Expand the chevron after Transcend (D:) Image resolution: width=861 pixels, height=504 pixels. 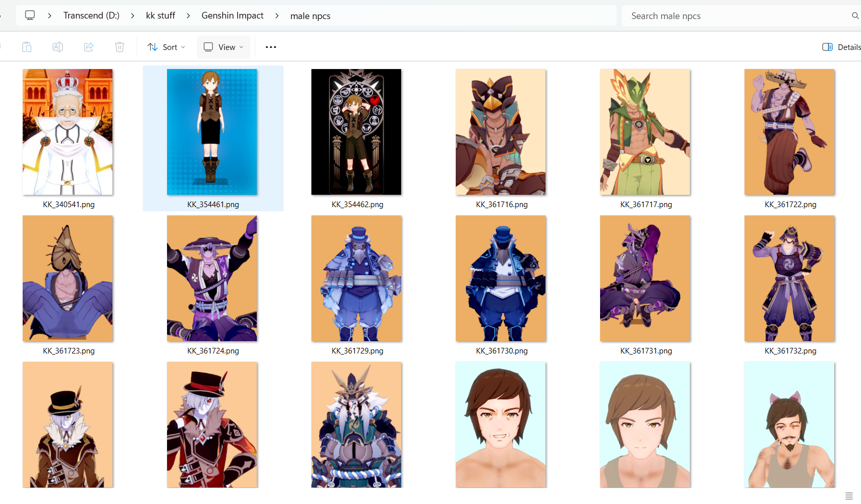tap(133, 16)
